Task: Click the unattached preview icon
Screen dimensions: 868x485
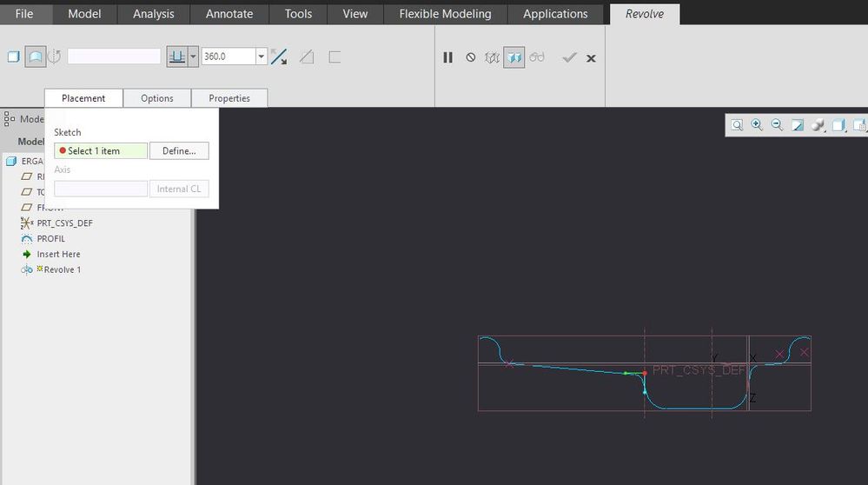Action: pos(492,57)
